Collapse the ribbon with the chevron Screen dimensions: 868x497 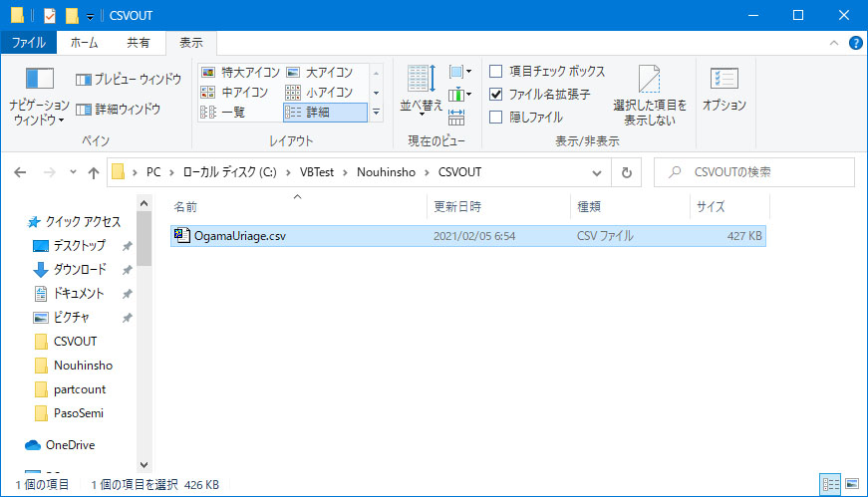(835, 43)
